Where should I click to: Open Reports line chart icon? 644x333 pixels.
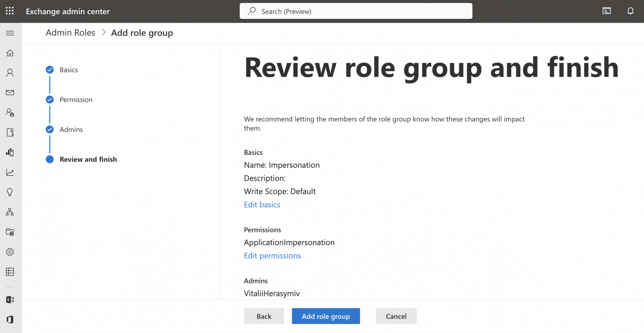pyautogui.click(x=10, y=172)
